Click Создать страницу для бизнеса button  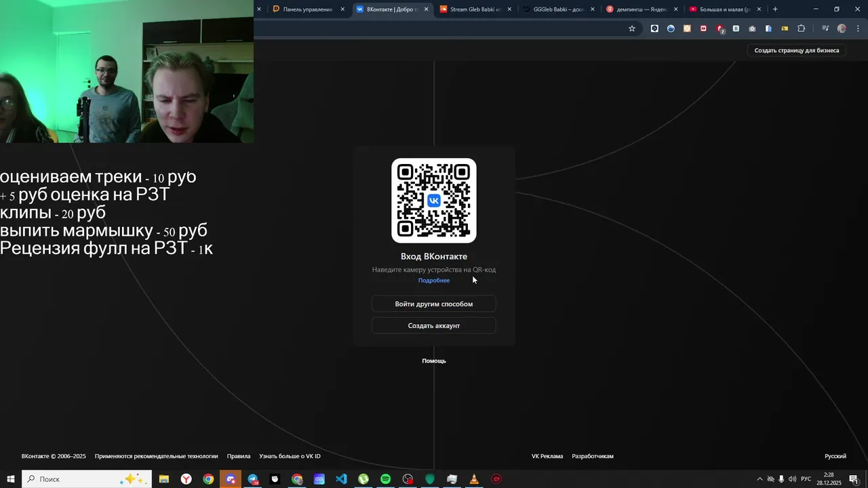[797, 50]
